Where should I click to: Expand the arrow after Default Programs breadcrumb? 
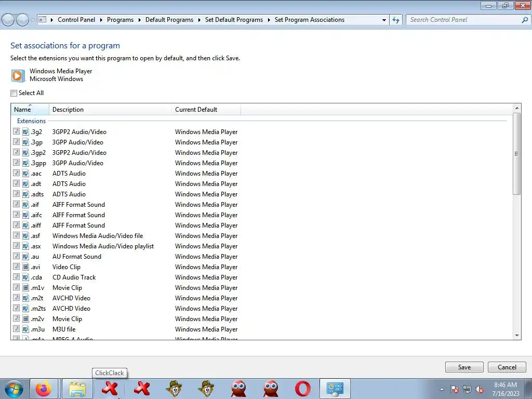[199, 20]
